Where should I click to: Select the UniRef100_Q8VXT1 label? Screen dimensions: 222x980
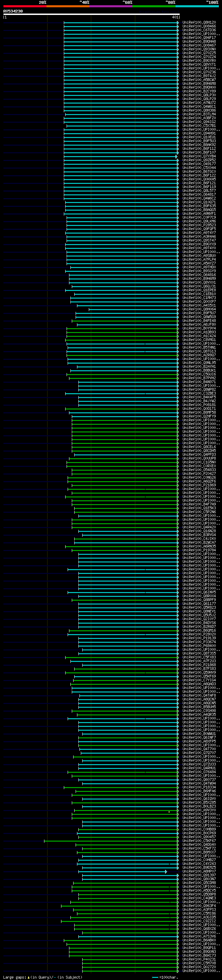click(x=199, y=64)
